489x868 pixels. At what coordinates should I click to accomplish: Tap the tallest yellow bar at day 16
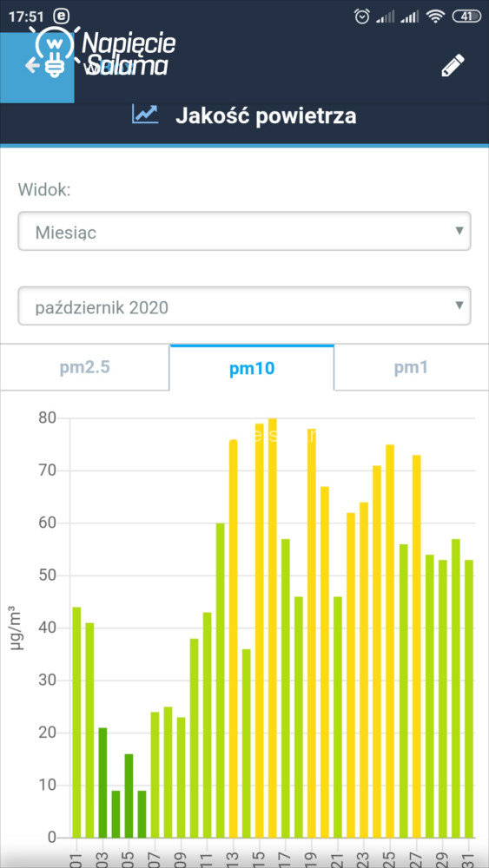(x=273, y=628)
